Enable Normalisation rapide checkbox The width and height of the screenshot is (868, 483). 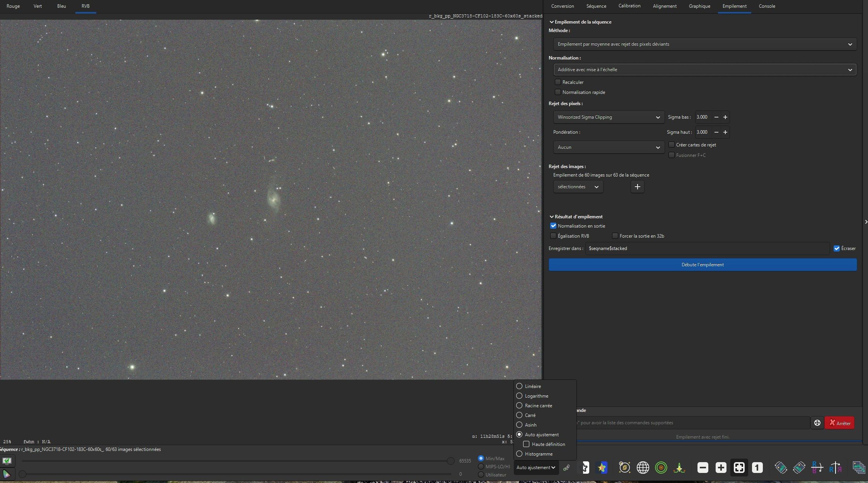pos(558,92)
